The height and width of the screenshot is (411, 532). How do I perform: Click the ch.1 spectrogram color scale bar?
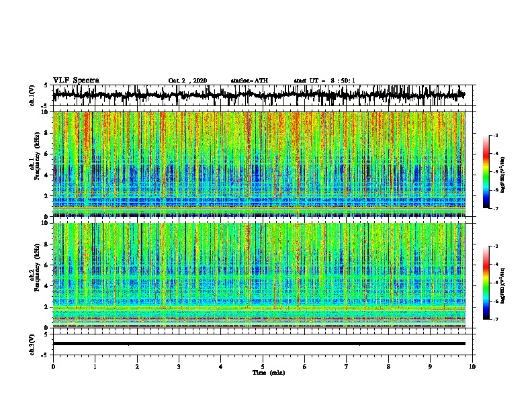(x=486, y=172)
